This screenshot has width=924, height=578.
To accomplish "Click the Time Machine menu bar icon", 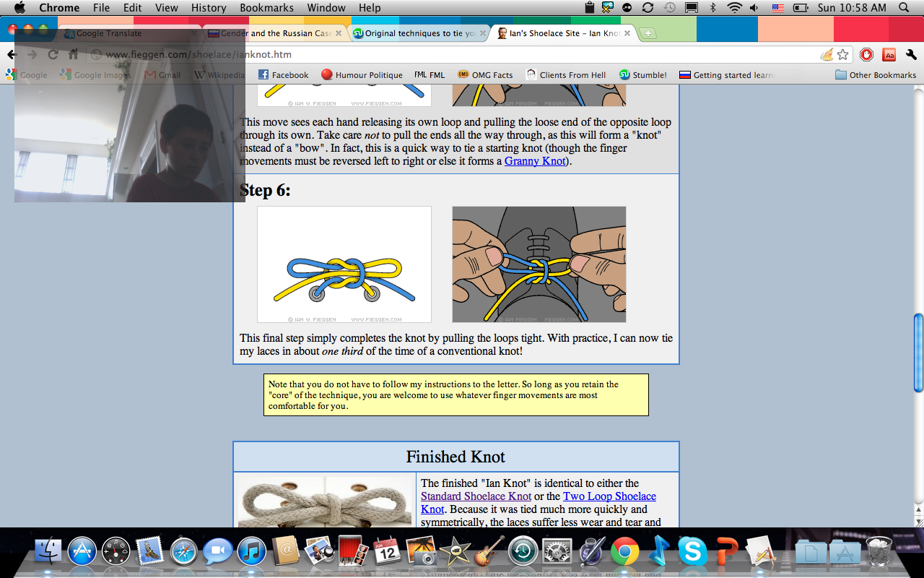I will (x=669, y=8).
